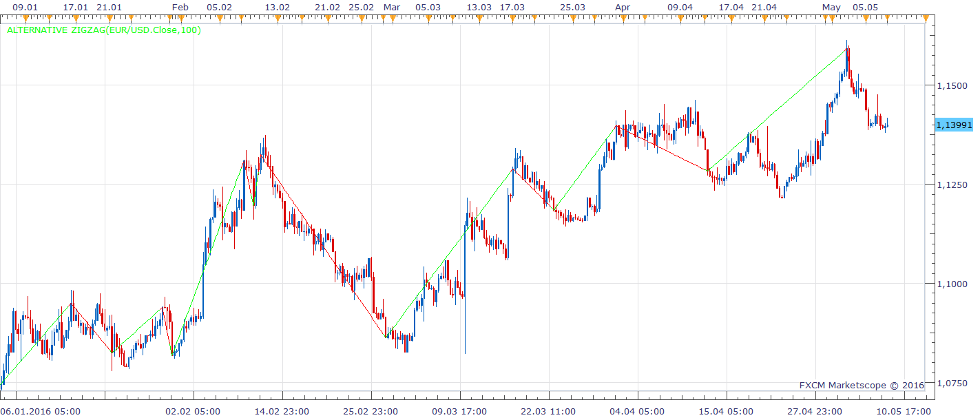
Task: Click the May month label
Action: tap(831, 6)
